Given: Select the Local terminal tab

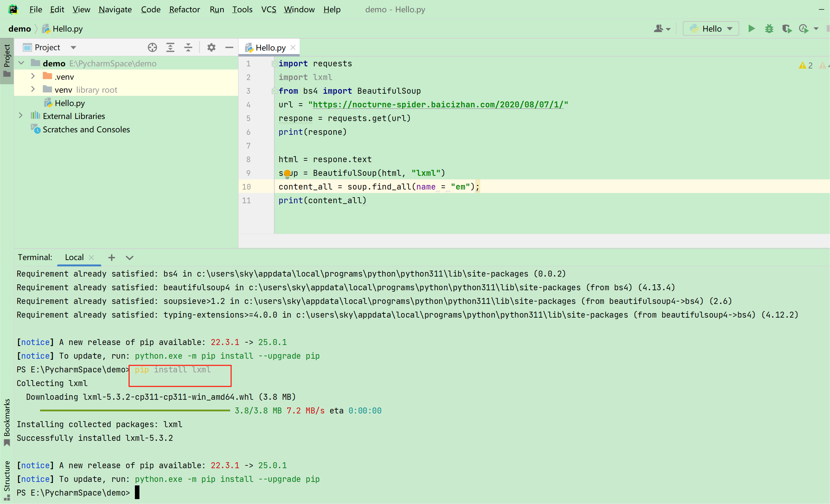Looking at the screenshot, I should (74, 257).
